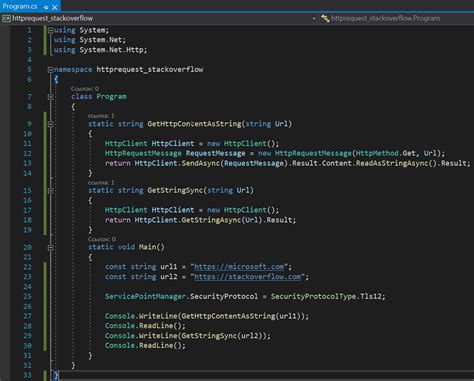Collapse the GetHttpContentAsString method
The image size is (474, 381).
pyautogui.click(x=51, y=124)
